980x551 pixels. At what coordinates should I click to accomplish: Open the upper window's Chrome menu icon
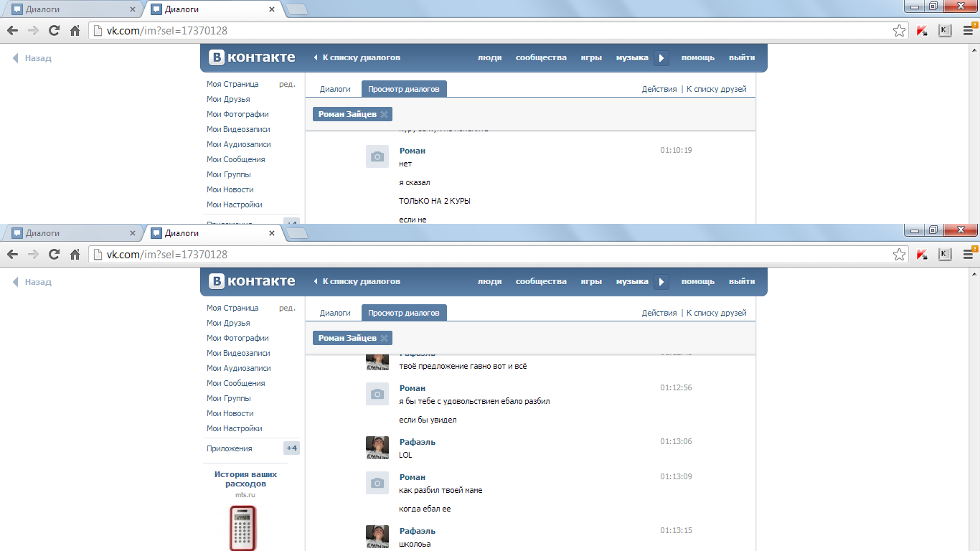pyautogui.click(x=969, y=31)
